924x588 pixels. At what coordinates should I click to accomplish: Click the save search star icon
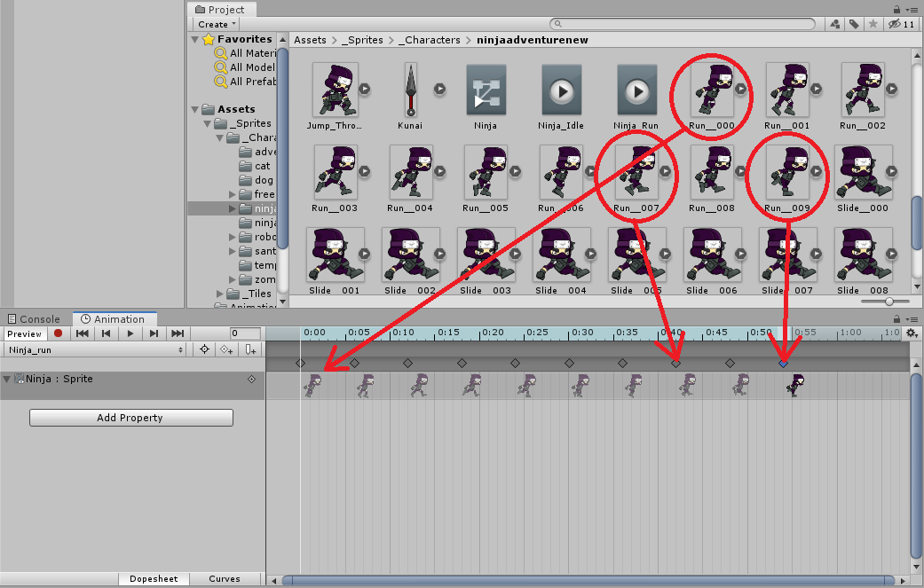pyautogui.click(x=873, y=24)
